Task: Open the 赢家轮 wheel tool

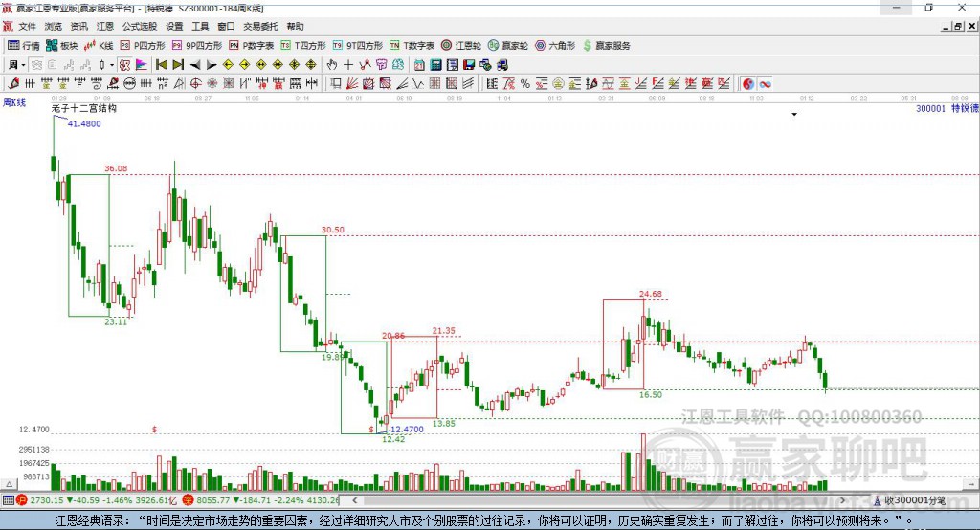Action: pos(508,46)
